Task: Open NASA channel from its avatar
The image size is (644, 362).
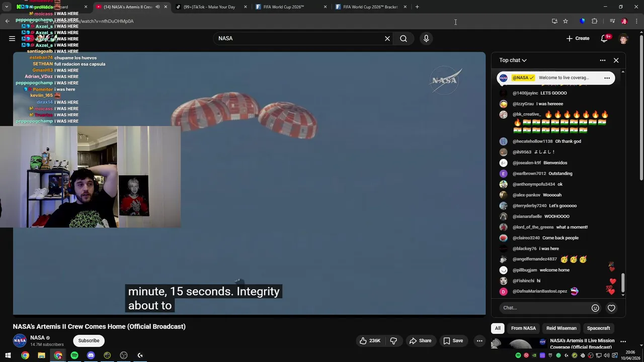Action: click(x=20, y=341)
